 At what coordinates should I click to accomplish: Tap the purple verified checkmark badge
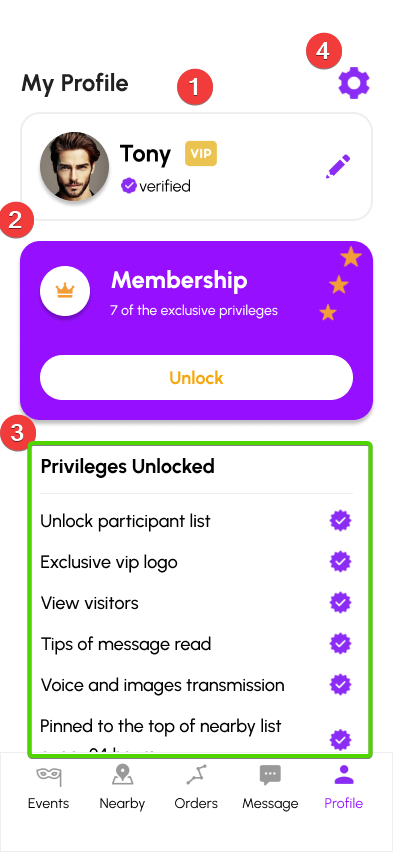pos(129,186)
